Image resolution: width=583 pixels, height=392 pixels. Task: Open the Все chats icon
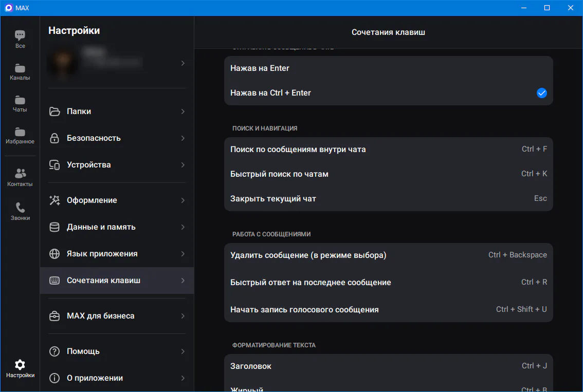click(x=20, y=35)
